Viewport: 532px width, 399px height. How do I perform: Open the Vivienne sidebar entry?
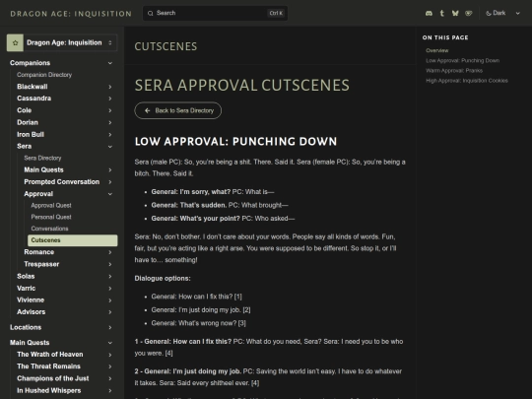(31, 300)
